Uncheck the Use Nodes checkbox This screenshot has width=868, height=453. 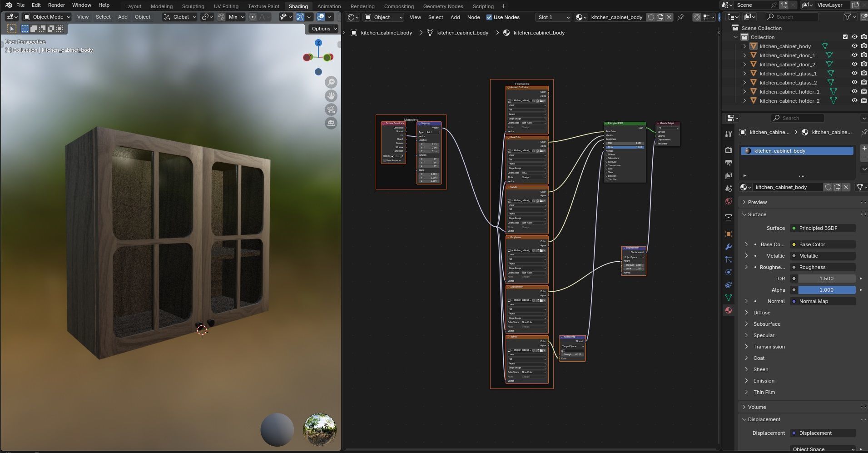489,17
